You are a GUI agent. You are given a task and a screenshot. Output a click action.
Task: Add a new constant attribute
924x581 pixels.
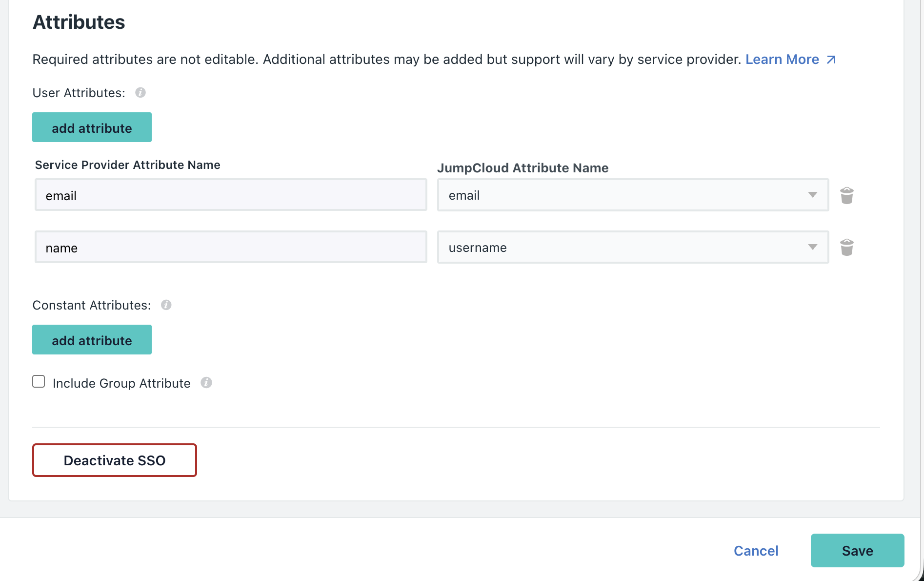click(92, 340)
